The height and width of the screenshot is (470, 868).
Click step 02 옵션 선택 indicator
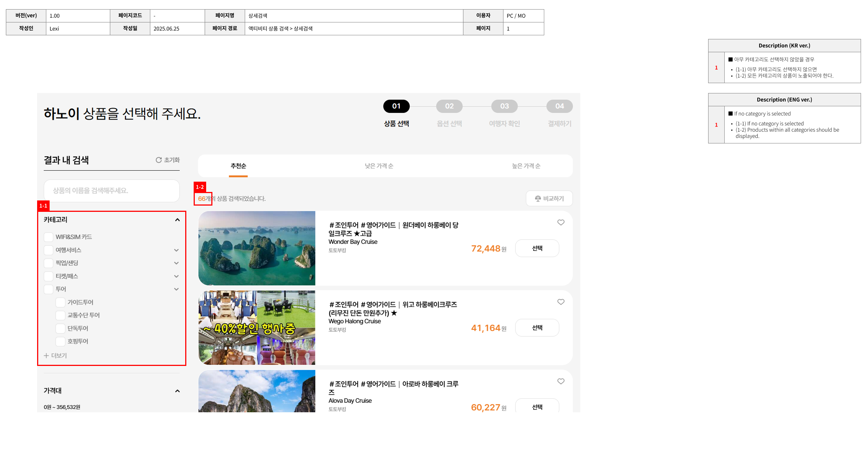pyautogui.click(x=449, y=106)
